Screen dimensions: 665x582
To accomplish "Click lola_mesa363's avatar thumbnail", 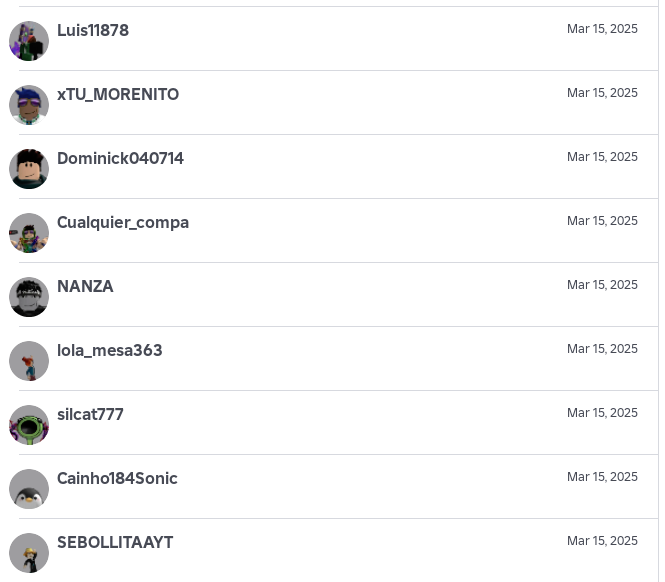I will coord(29,361).
